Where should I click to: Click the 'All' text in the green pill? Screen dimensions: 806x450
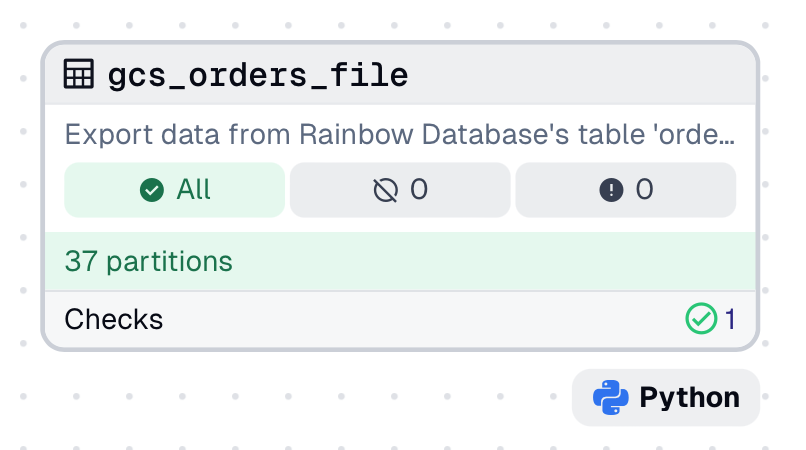pos(193,190)
